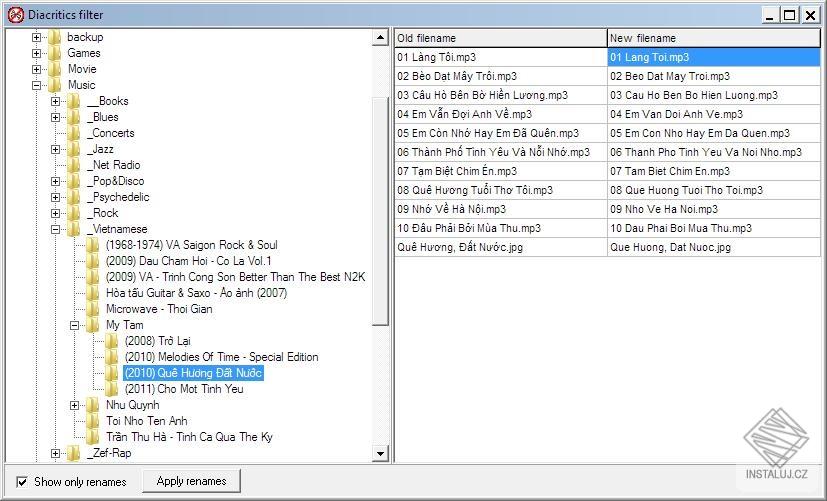This screenshot has width=827, height=501.
Task: Click folder icon of Dau Cham Hoi album
Action: (x=93, y=261)
